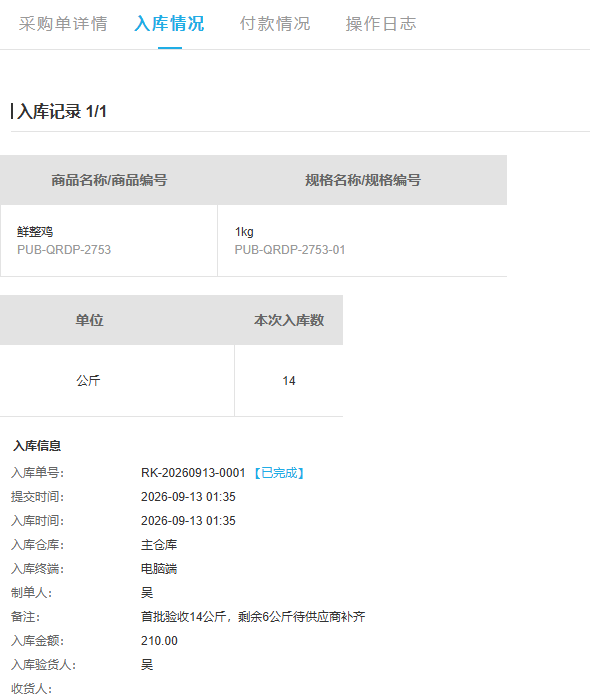Click the 主仓库 warehouse value
Screen dimensions: 590x696
click(159, 545)
